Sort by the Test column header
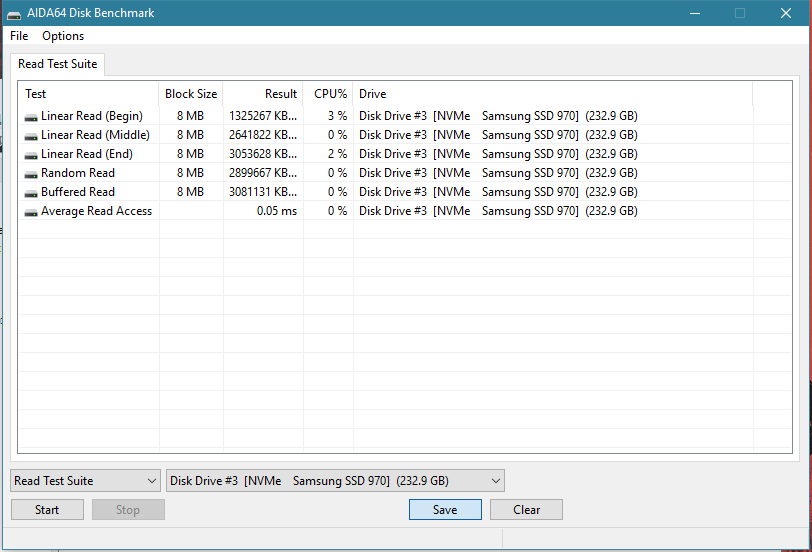The width and height of the screenshot is (812, 552). tap(89, 94)
